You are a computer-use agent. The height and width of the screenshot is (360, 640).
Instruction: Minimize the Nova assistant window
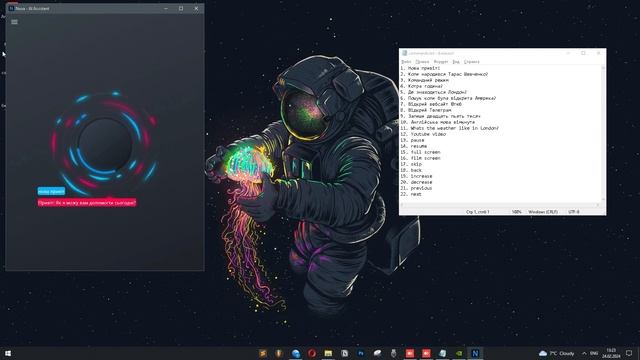(x=166, y=8)
